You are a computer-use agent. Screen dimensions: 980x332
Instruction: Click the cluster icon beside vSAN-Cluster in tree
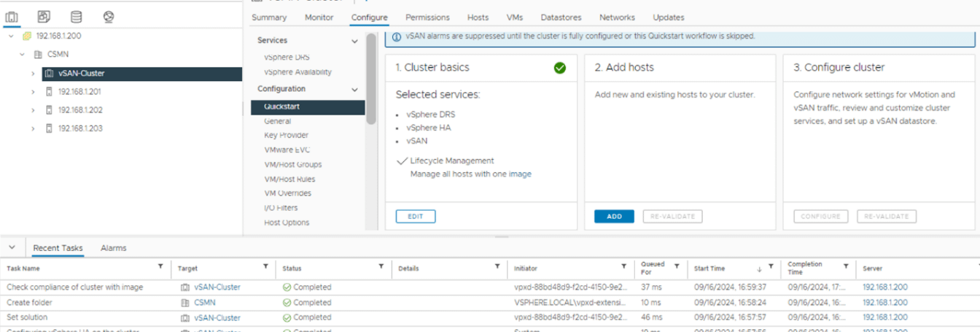point(49,73)
